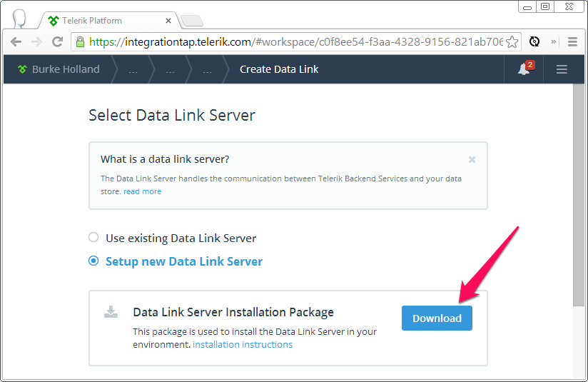588x382 pixels.
Task: Click the sync extension icon in toolbar
Action: tap(534, 41)
